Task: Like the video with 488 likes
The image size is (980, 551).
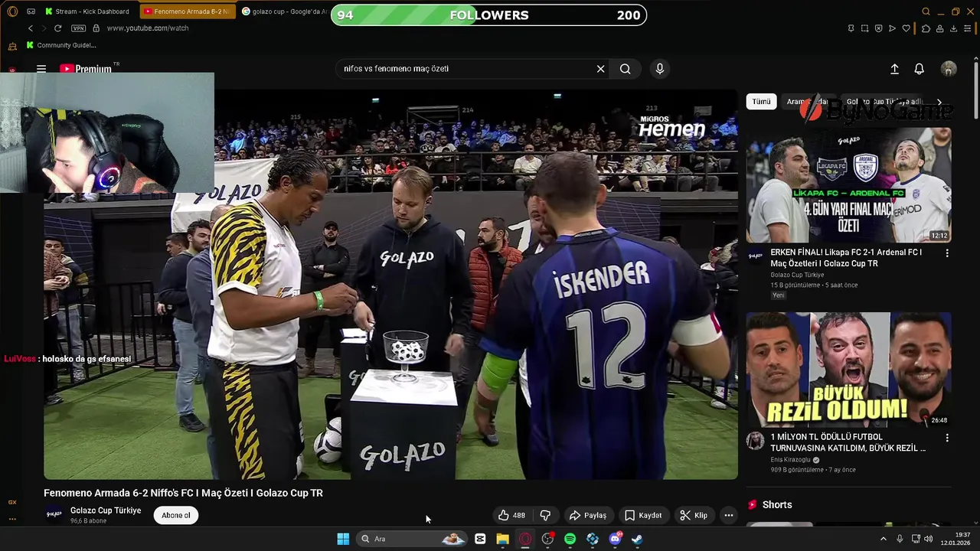Action: (x=511, y=516)
